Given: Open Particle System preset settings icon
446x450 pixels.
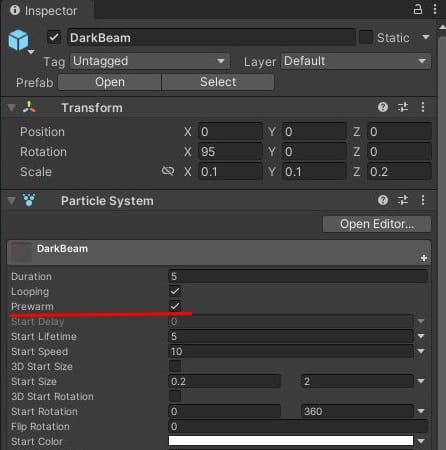Looking at the screenshot, I should (403, 200).
